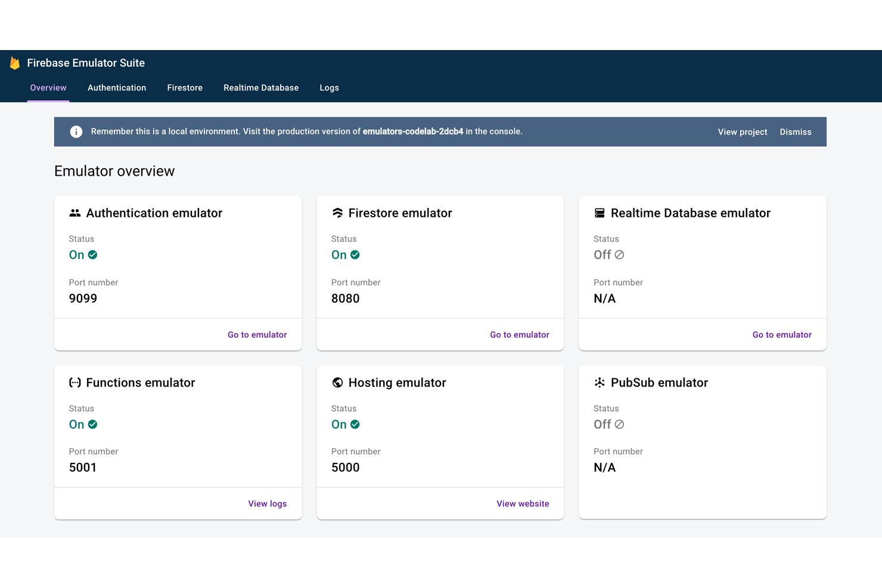Viewport: 882px width, 588px height.
Task: Click project name emulators-codelab-2dcb4
Action: (x=413, y=132)
